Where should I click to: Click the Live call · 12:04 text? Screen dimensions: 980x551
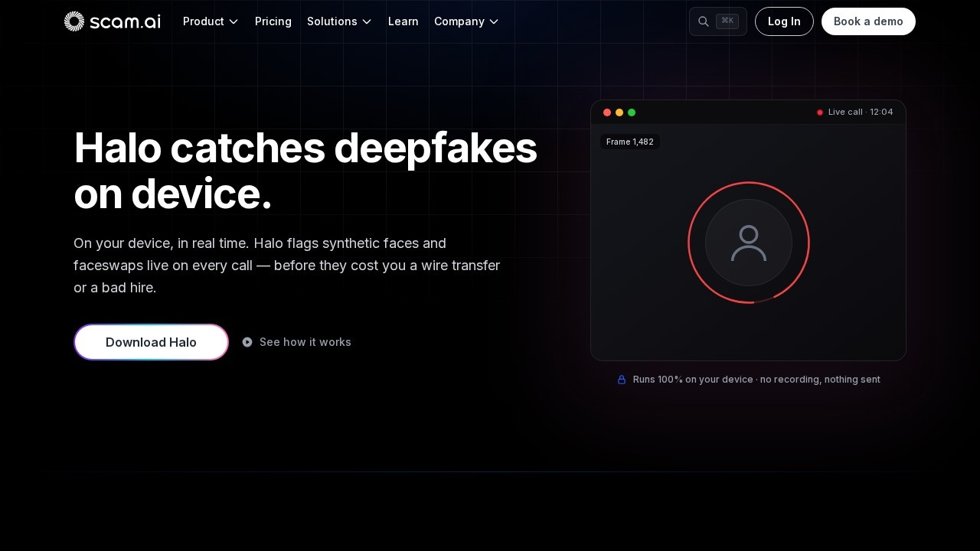[x=861, y=112]
